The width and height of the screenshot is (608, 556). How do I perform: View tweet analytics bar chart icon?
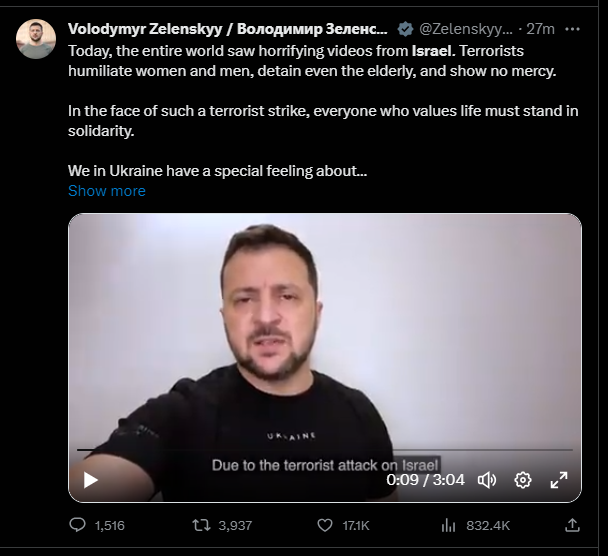[449, 524]
